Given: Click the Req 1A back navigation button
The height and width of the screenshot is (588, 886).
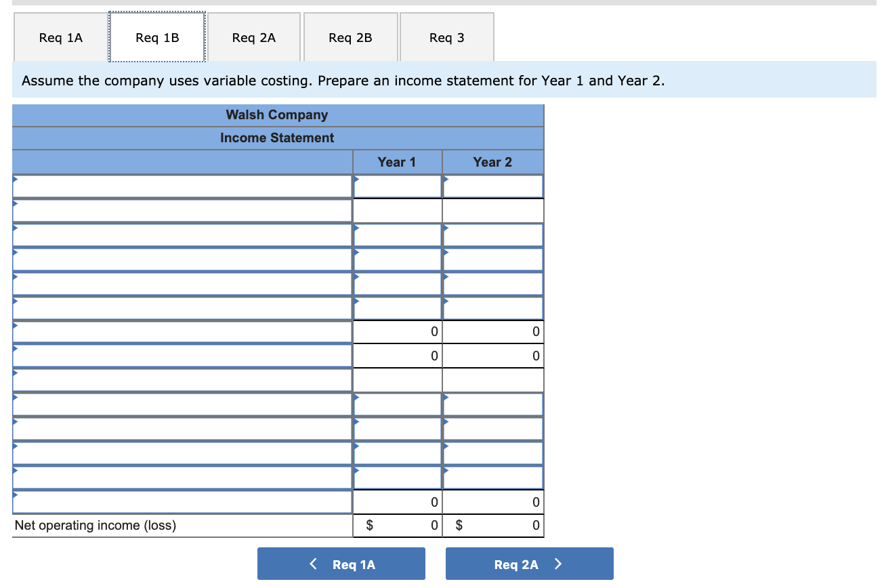Looking at the screenshot, I should click(341, 563).
